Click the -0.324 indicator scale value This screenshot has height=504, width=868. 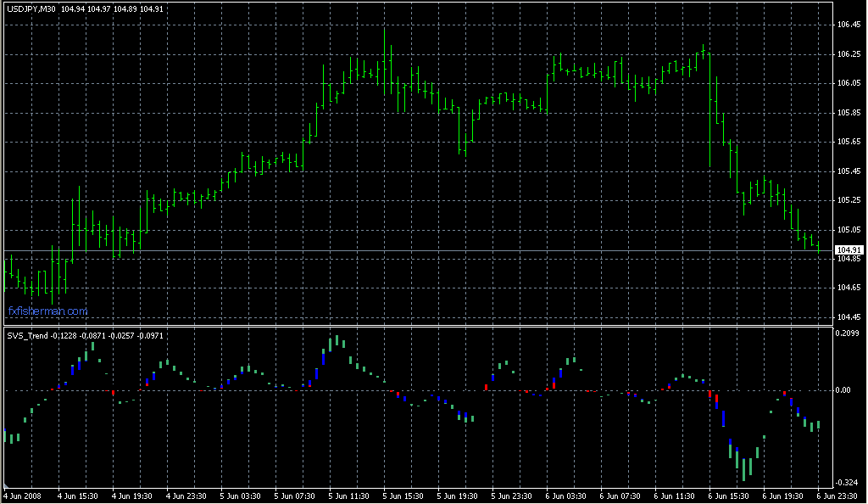(849, 482)
